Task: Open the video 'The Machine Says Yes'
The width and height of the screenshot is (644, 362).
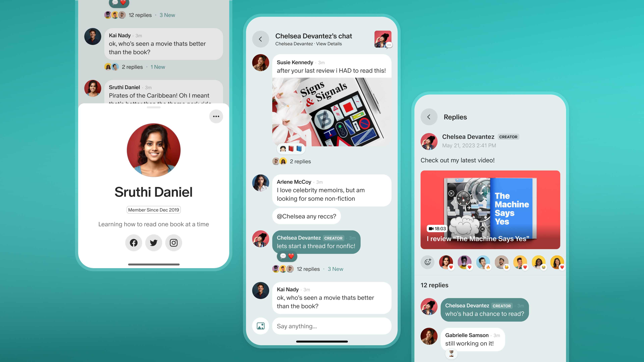Action: (490, 209)
